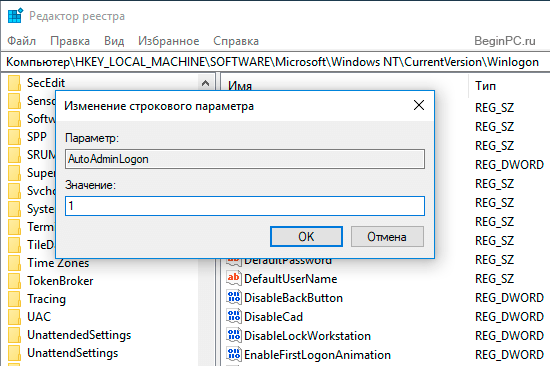
Task: Open the Вид menu
Action: 114,41
